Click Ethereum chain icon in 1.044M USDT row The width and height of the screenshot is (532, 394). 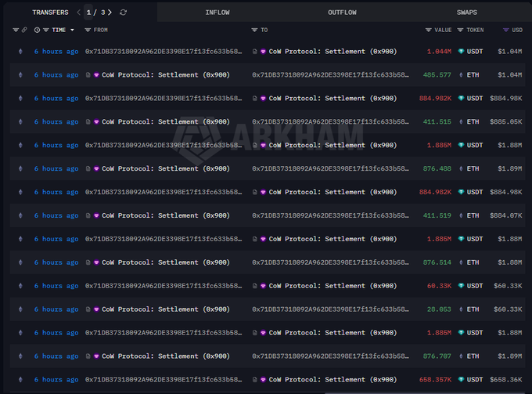(x=20, y=51)
